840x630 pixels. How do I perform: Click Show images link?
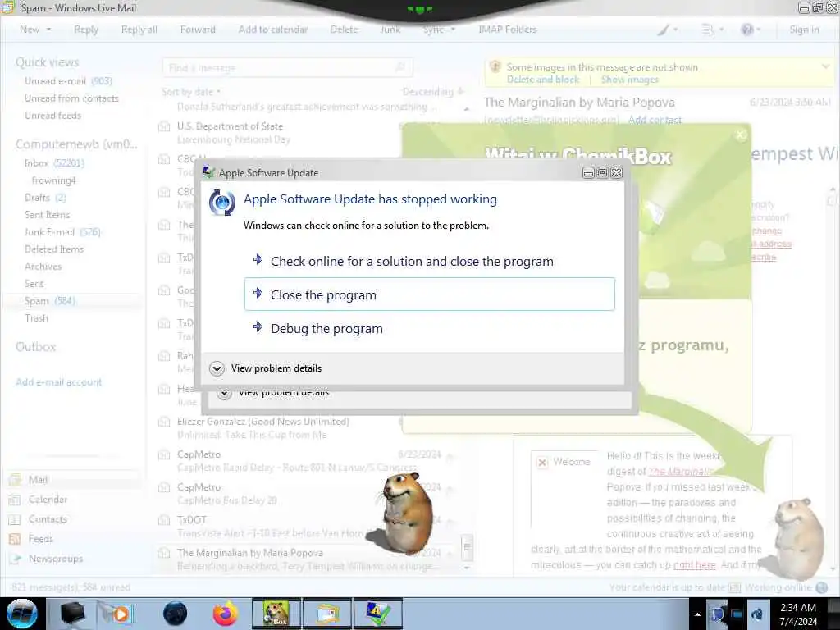[x=629, y=80]
